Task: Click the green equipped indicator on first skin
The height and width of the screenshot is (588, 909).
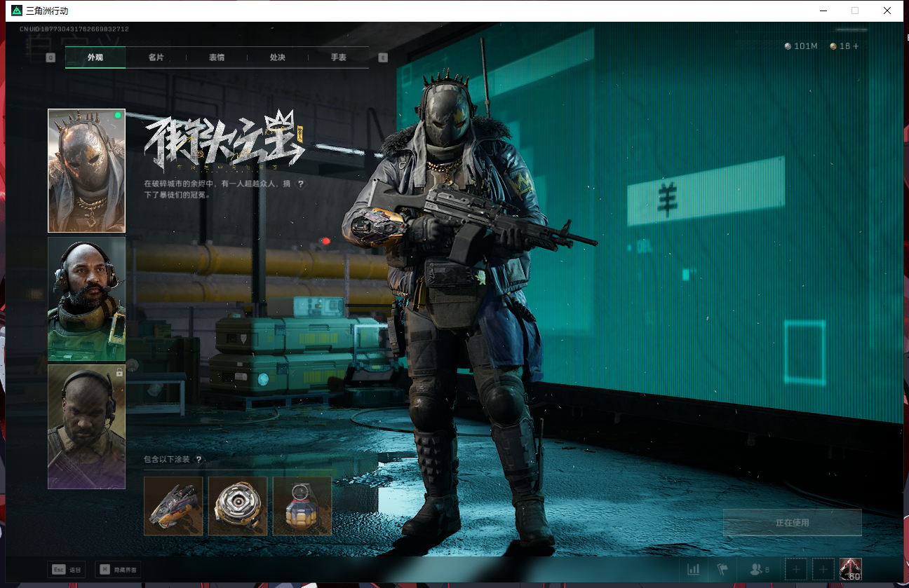Action: tap(118, 116)
